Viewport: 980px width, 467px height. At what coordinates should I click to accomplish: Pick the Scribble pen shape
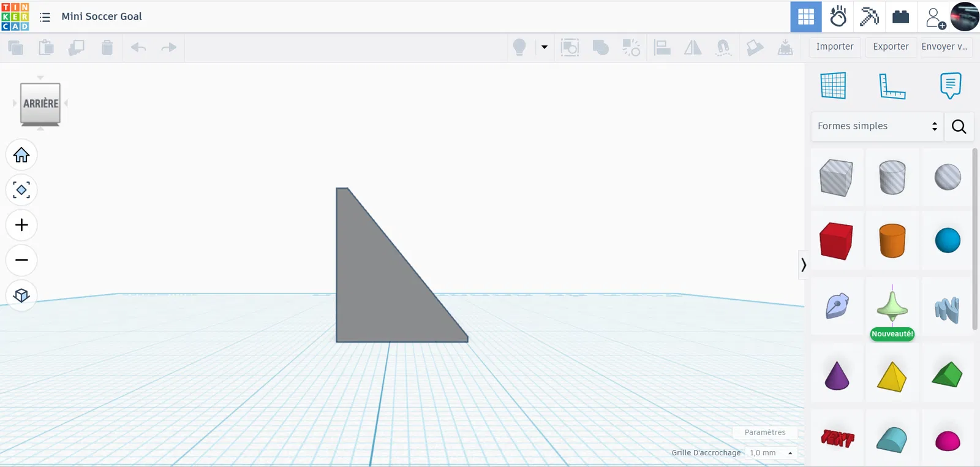[x=837, y=306]
